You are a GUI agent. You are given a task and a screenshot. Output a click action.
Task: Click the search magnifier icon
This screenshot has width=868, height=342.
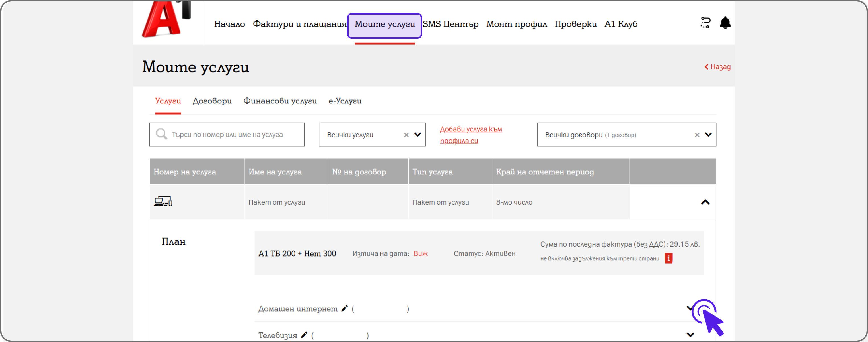[x=161, y=134]
